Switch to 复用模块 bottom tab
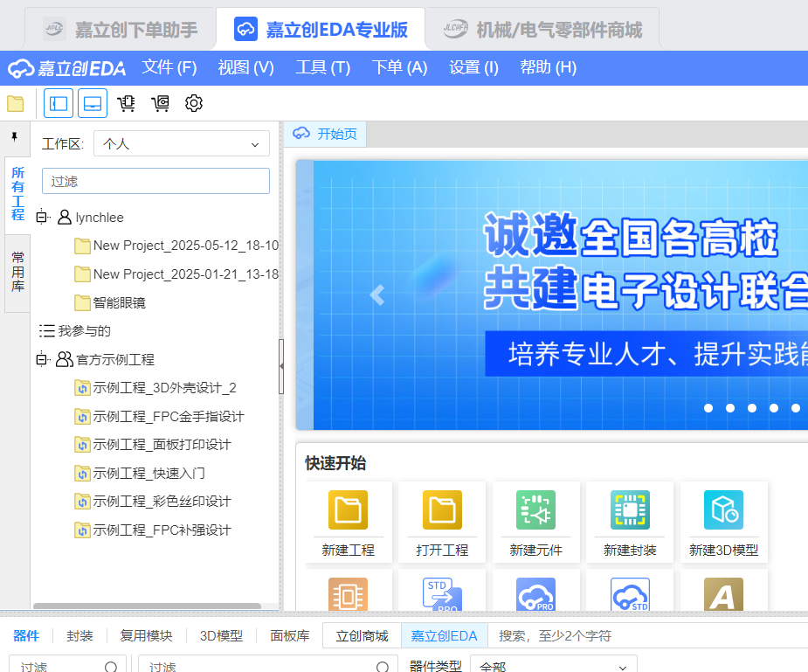This screenshot has height=672, width=808. pos(146,636)
